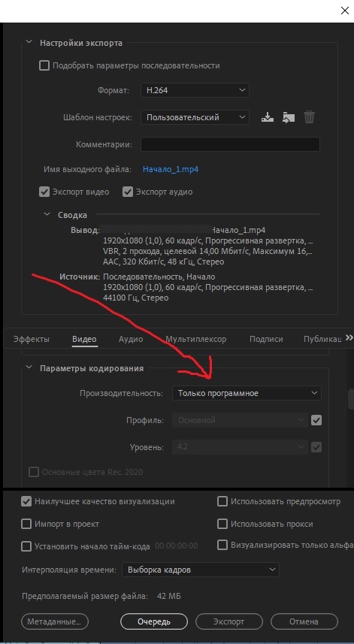354x644 pixels.
Task: Click output file name link 'Начало_1.mp4'
Action: 171,169
